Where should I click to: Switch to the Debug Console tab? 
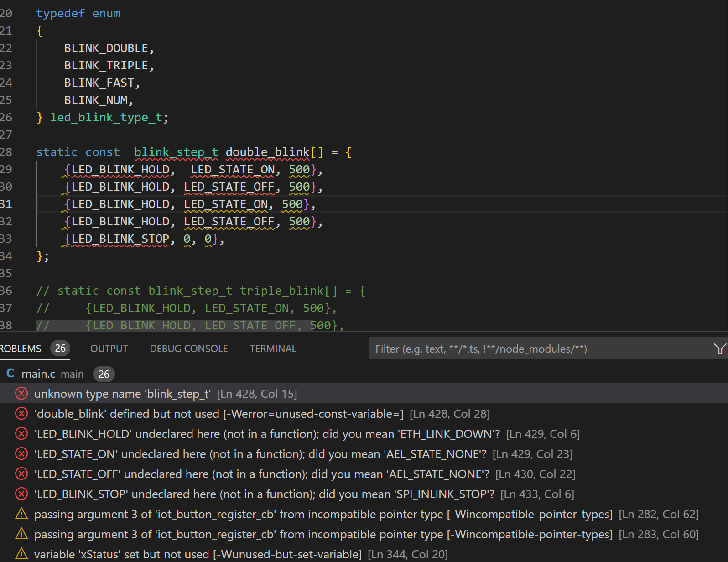pyautogui.click(x=189, y=349)
